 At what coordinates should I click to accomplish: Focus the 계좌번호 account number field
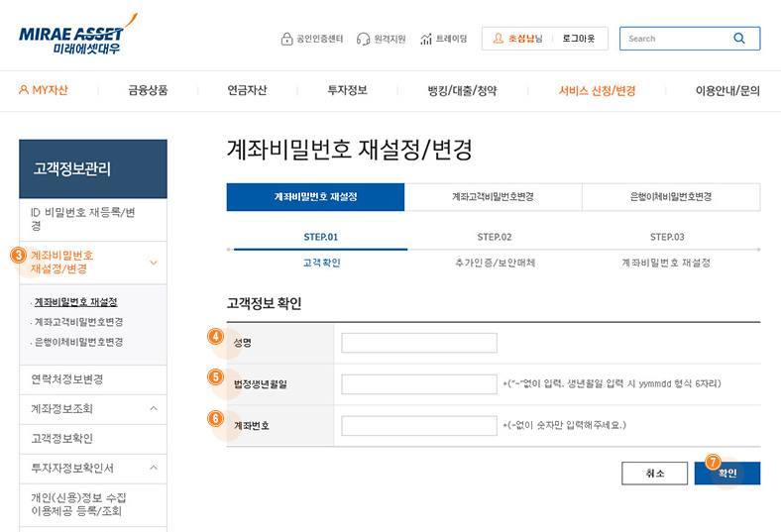[x=418, y=426]
